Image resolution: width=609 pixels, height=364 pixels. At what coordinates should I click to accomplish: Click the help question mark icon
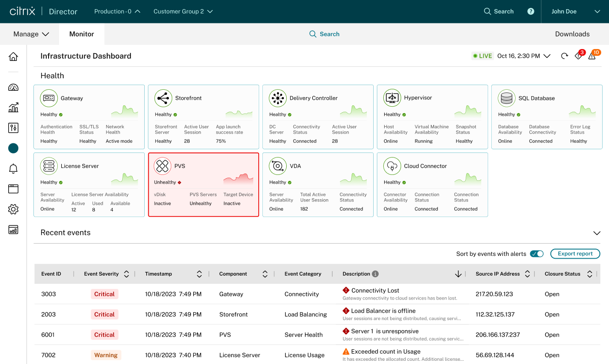pos(531,11)
